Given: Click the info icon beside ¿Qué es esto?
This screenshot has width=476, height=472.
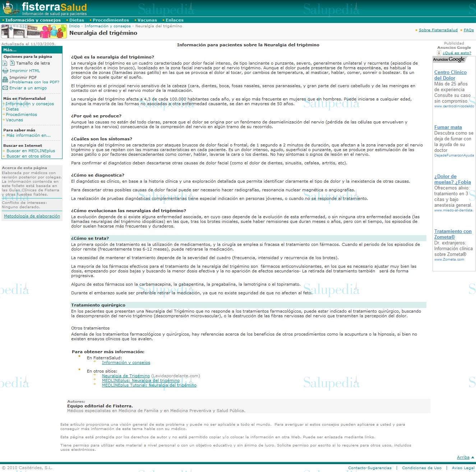Looking at the screenshot, I should tap(439, 53).
